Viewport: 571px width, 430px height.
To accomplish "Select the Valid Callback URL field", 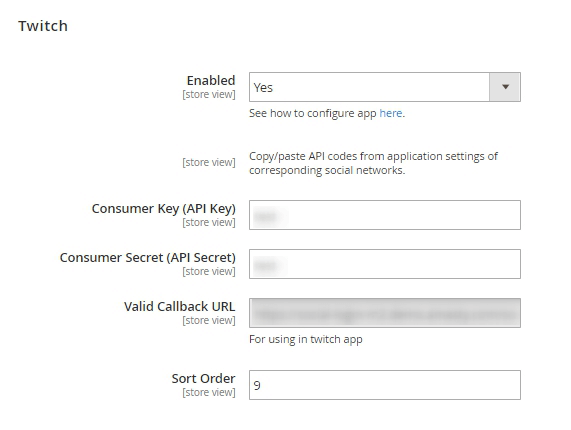I will [x=385, y=313].
